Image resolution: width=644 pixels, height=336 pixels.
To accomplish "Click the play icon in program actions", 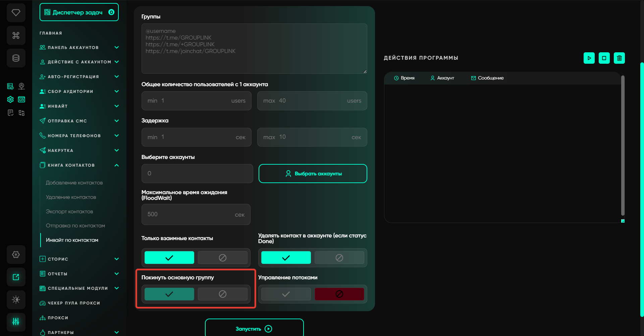I will tap(589, 58).
